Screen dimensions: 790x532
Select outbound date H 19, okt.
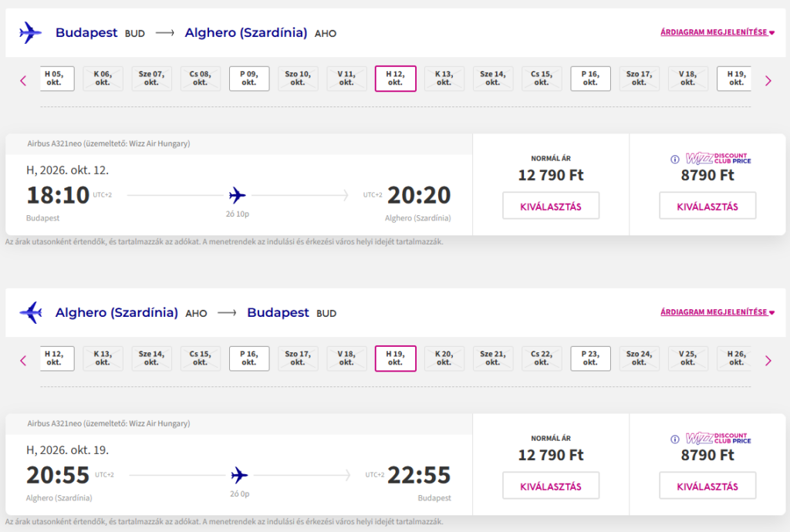[736, 79]
